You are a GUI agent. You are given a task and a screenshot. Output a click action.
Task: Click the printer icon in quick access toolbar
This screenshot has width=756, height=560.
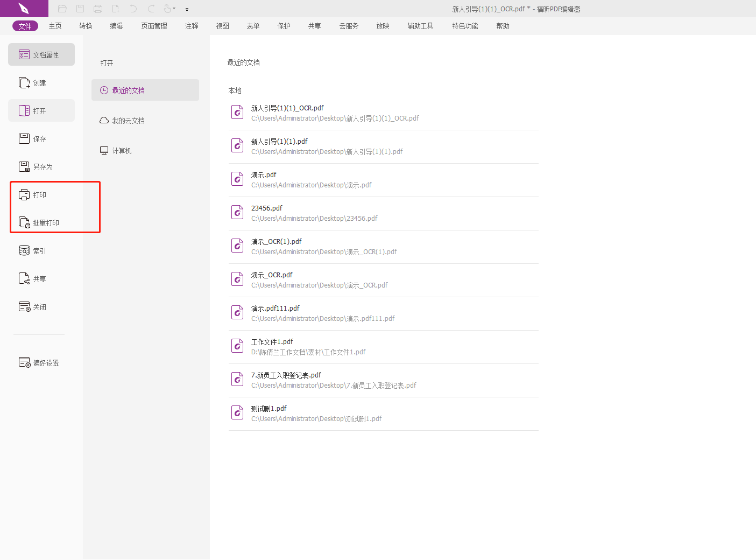pyautogui.click(x=98, y=9)
